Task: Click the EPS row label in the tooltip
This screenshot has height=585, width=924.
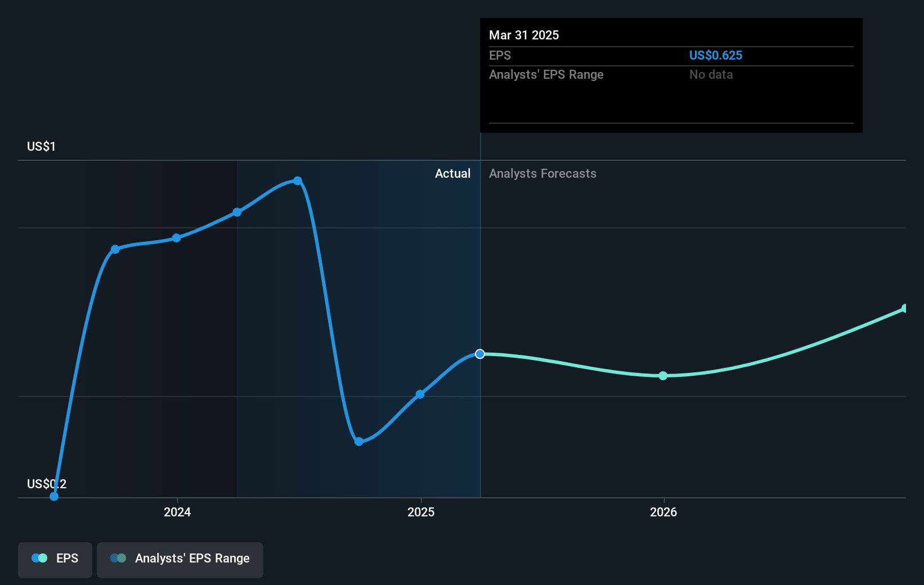Action: point(500,55)
